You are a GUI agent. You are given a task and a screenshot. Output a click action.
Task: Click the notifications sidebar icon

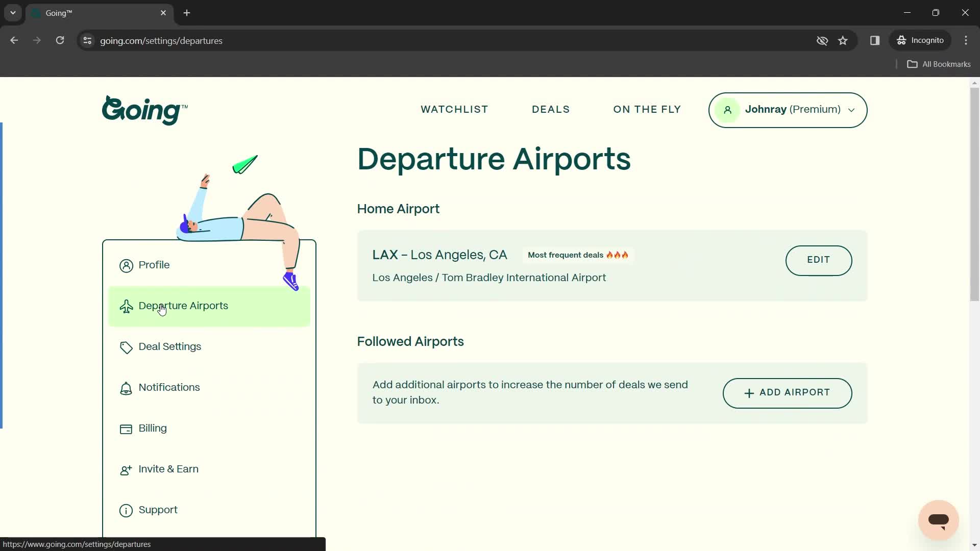[x=126, y=388]
